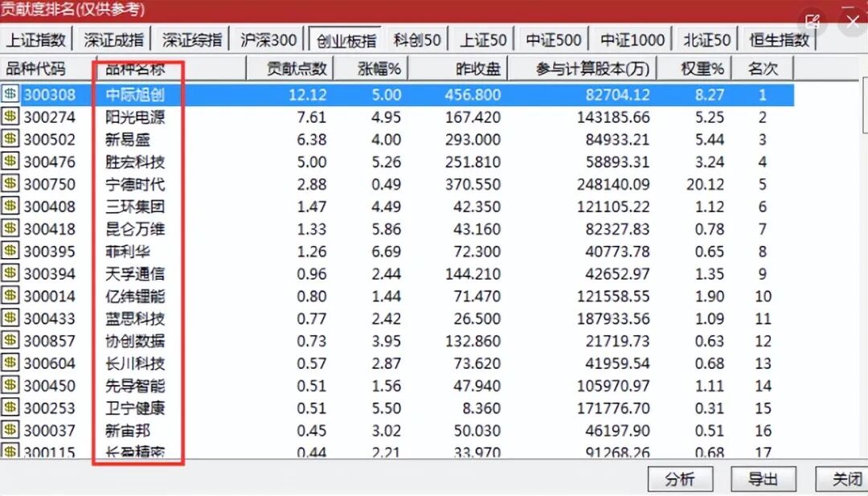Click the 456.800 previous close value
Image resolution: width=868 pixels, height=496 pixels.
[x=473, y=95]
